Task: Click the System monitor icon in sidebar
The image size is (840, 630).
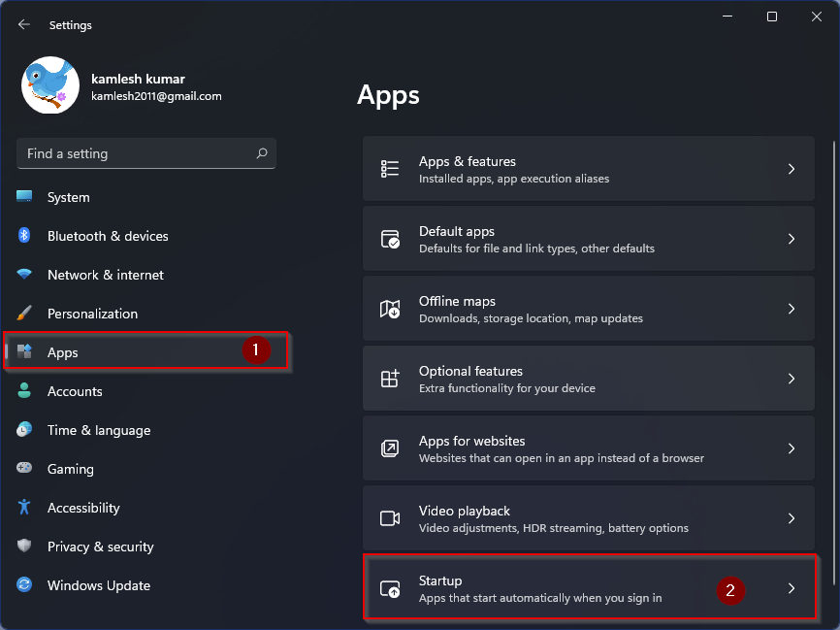Action: [x=25, y=197]
